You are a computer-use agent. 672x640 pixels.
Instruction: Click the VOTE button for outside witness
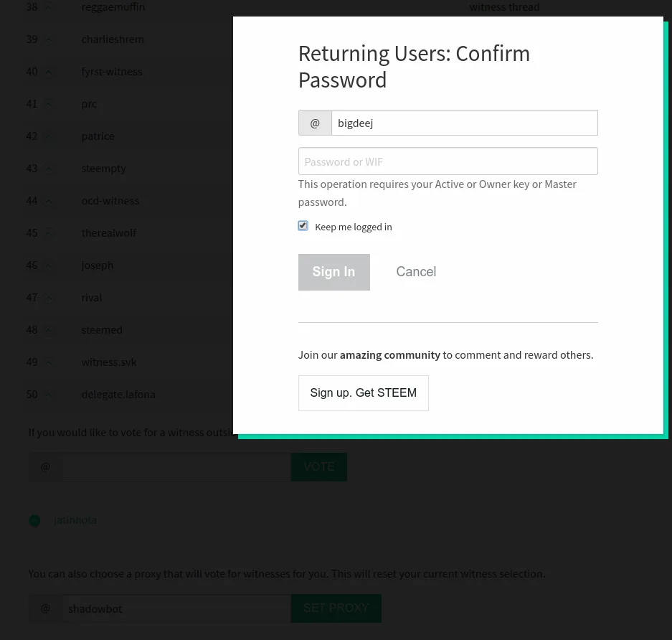(319, 467)
